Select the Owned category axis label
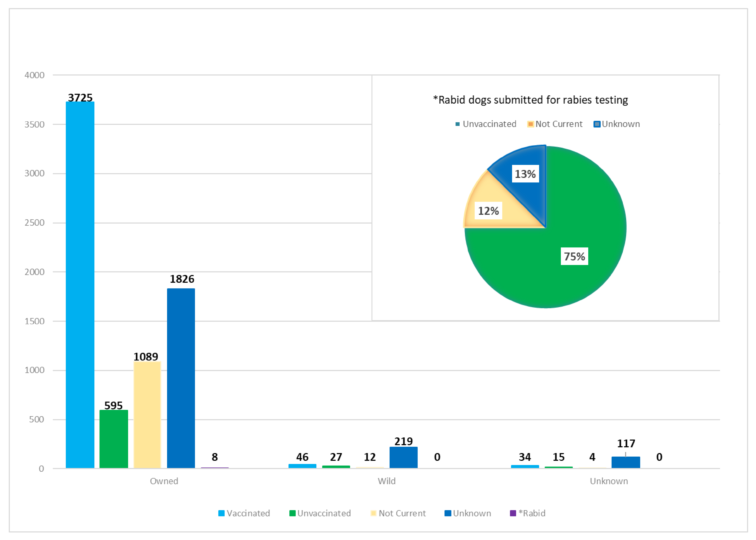 coord(164,481)
